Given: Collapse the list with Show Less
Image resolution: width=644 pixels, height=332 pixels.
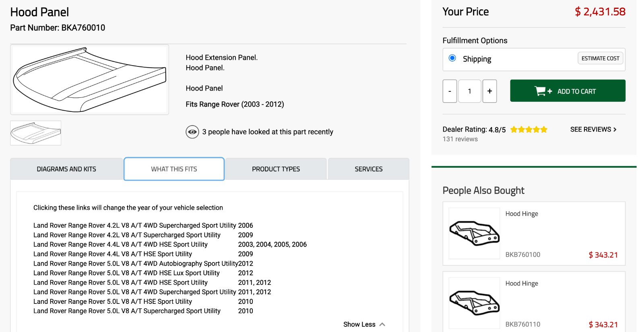Looking at the screenshot, I should pyautogui.click(x=364, y=324).
